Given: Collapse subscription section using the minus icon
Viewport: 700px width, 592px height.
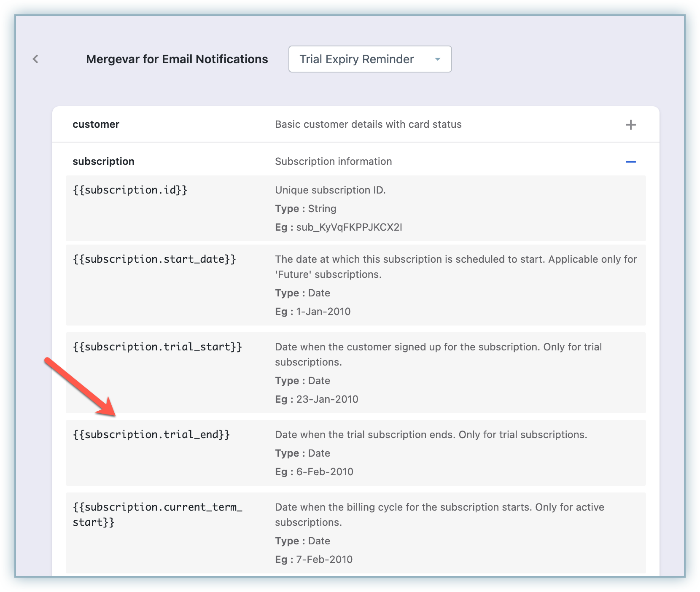Looking at the screenshot, I should (630, 162).
